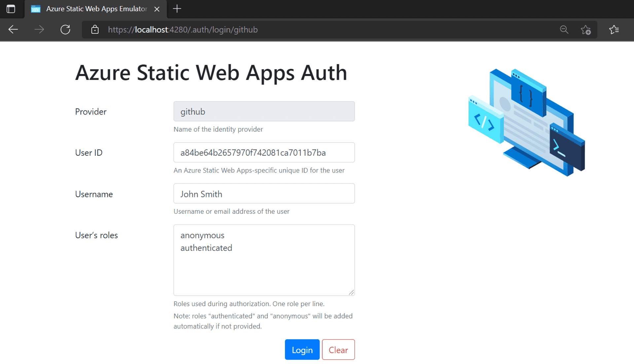Select the User ID input field
Image resolution: width=634 pixels, height=364 pixels.
point(264,153)
